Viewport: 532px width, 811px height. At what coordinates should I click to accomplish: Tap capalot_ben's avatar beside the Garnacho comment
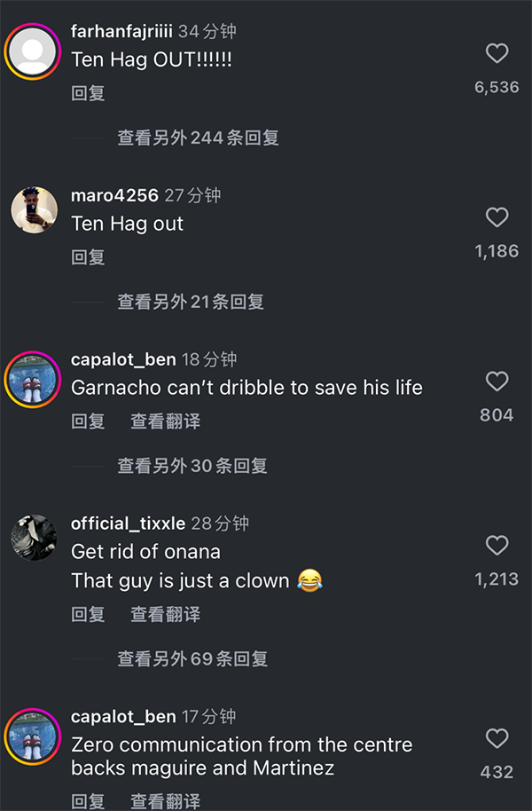click(x=33, y=377)
